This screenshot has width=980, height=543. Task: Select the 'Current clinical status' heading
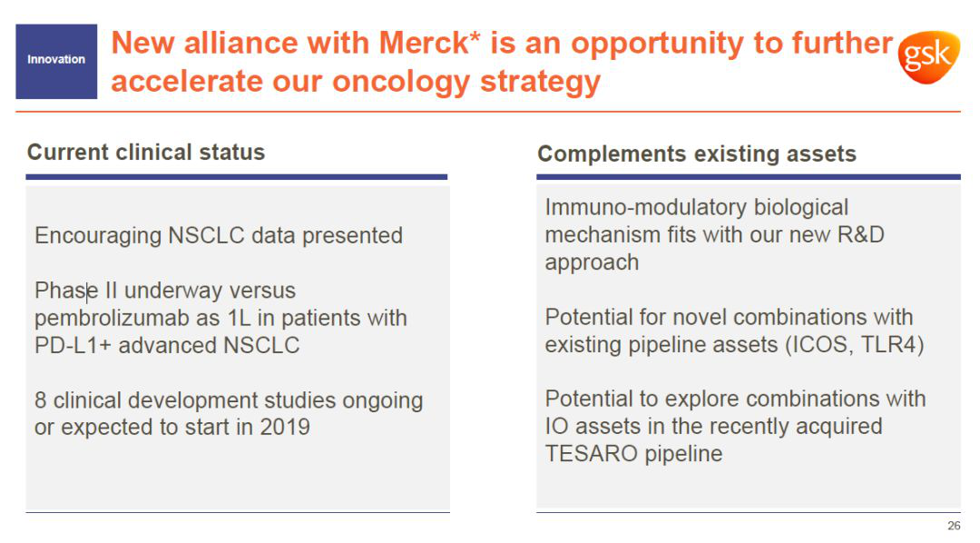[x=145, y=152]
